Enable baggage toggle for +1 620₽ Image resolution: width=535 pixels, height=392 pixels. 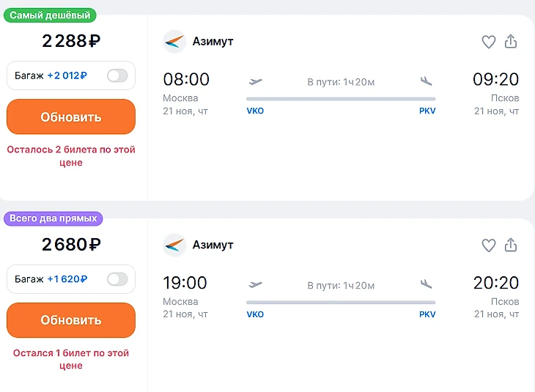117,279
